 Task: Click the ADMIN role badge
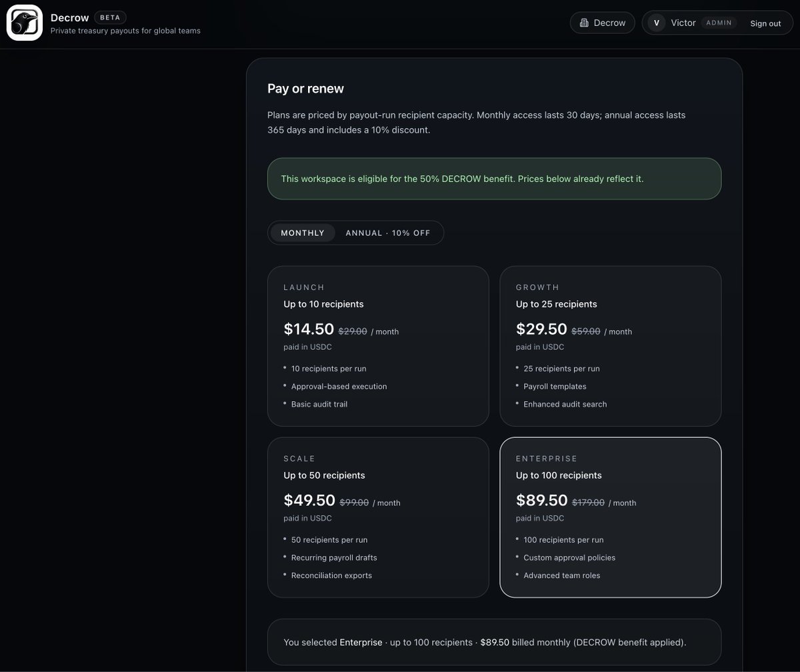719,23
